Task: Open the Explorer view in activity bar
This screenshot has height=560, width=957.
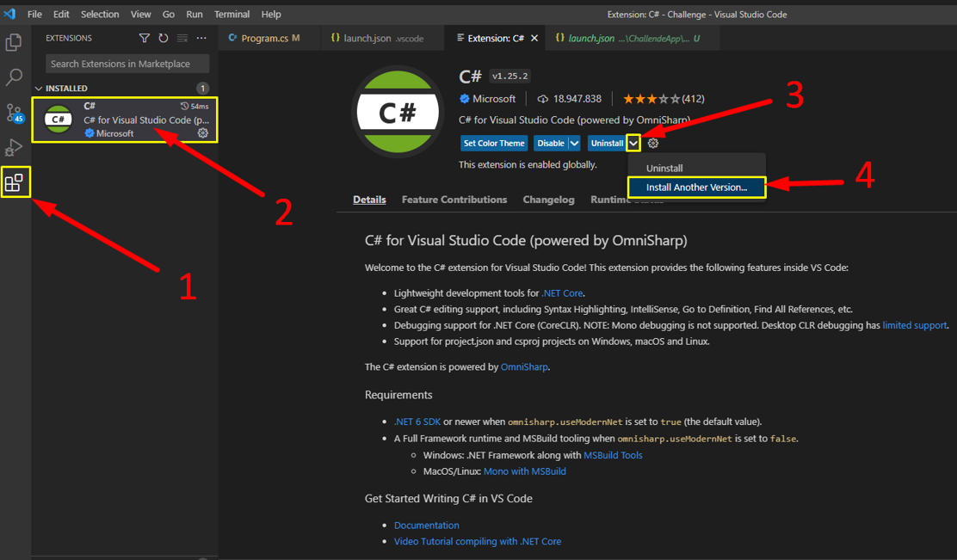Action: tap(14, 42)
